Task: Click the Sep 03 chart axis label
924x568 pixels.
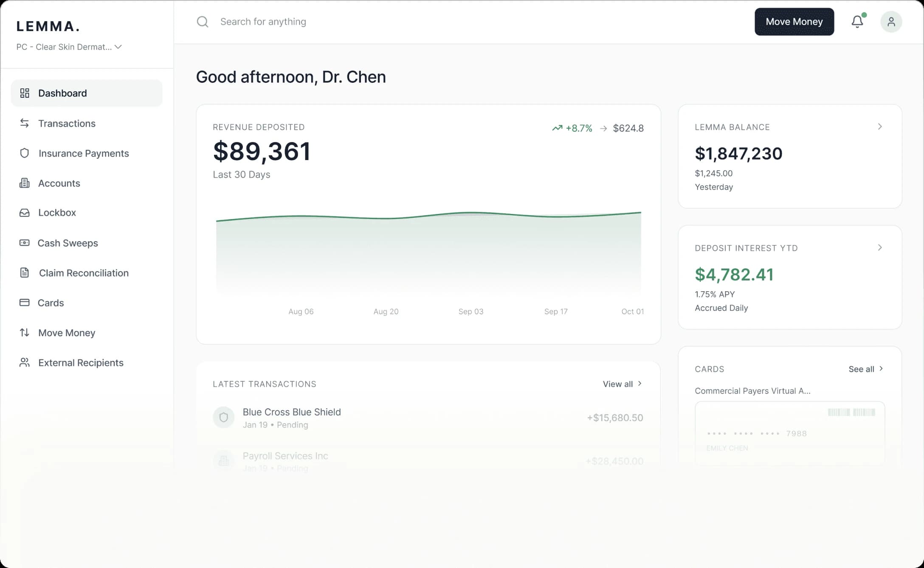Action: pos(471,312)
